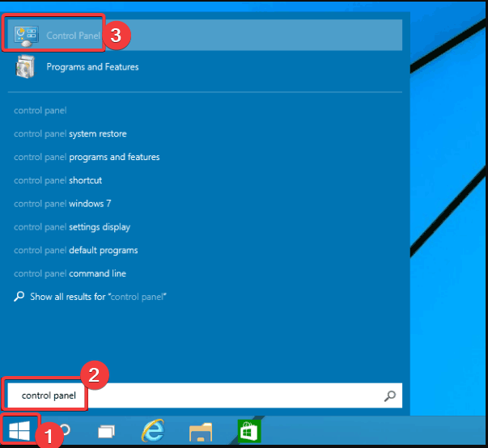Open the Windows Store from the taskbar
This screenshot has width=488, height=448.
(249, 431)
